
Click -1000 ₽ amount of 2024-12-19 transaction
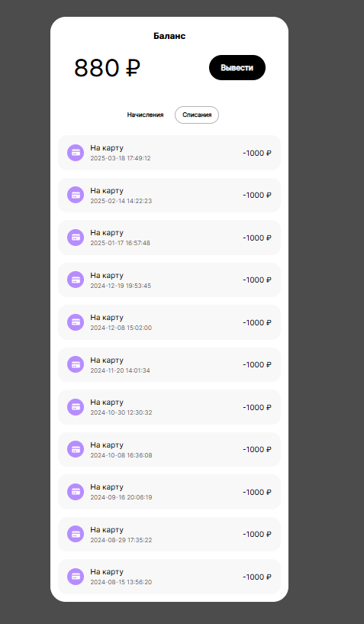click(x=257, y=280)
